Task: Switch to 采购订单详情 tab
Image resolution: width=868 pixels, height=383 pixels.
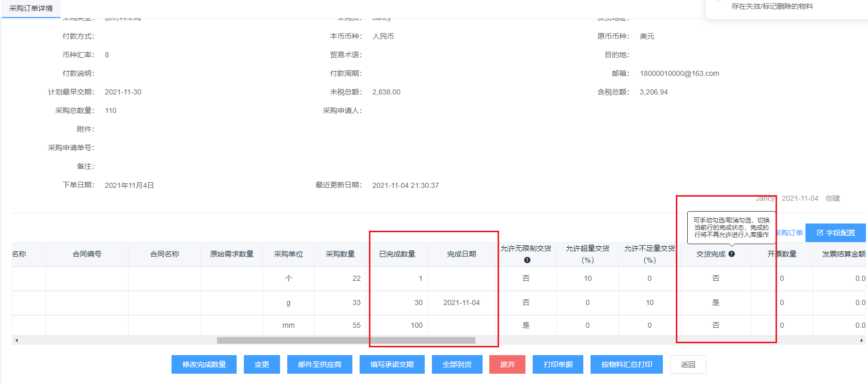Action: (31, 8)
